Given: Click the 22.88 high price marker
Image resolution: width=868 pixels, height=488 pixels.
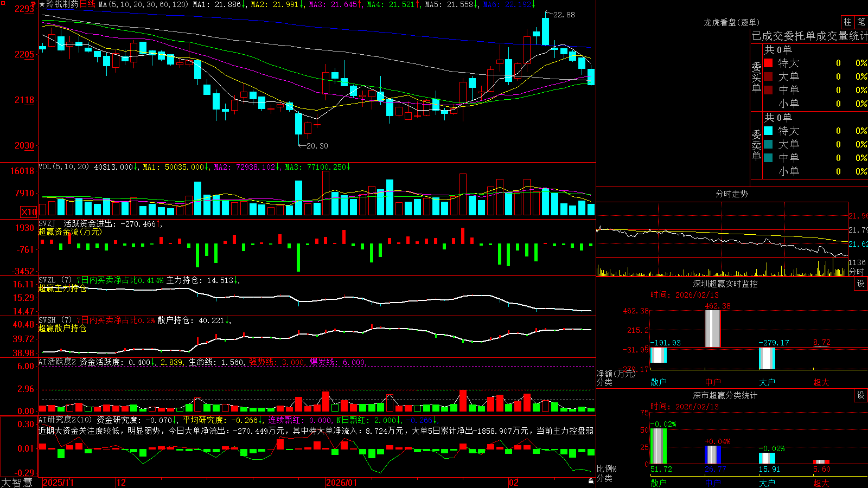Looking at the screenshot, I should [564, 15].
